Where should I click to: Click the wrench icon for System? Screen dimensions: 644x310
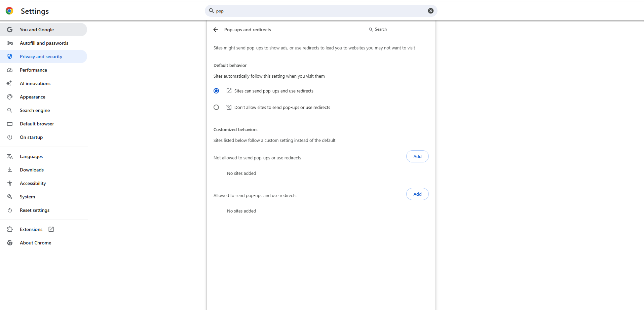coord(10,197)
